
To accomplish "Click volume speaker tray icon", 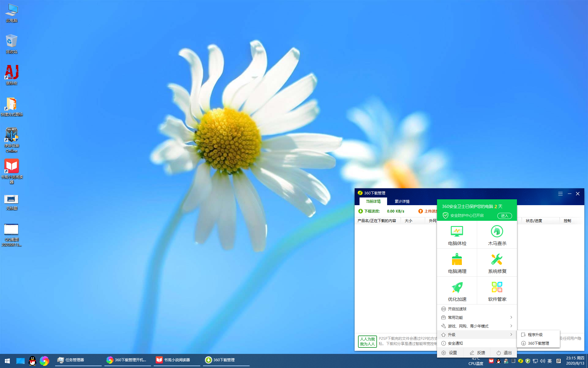I will [x=542, y=361].
